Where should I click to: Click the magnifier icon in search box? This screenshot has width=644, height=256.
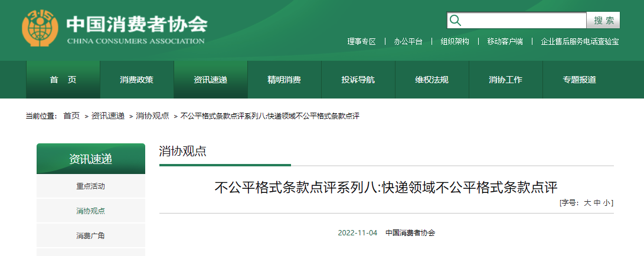coord(456,20)
